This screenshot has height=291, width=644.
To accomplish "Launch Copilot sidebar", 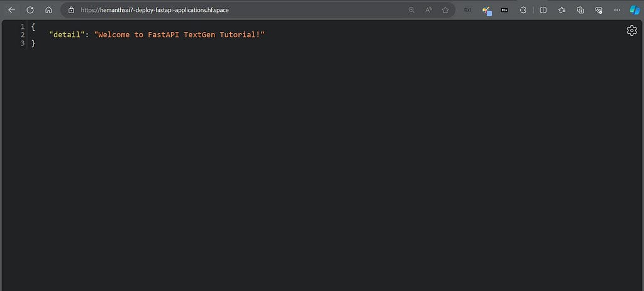I will click(x=635, y=10).
